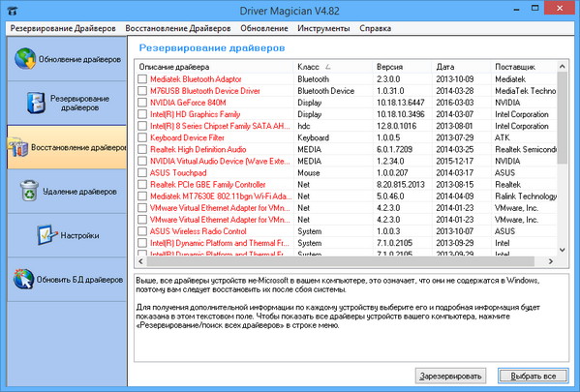Tick the NVIDIA Virtual Audio Device checkbox
Screen dimensions: 580x392
(142, 162)
